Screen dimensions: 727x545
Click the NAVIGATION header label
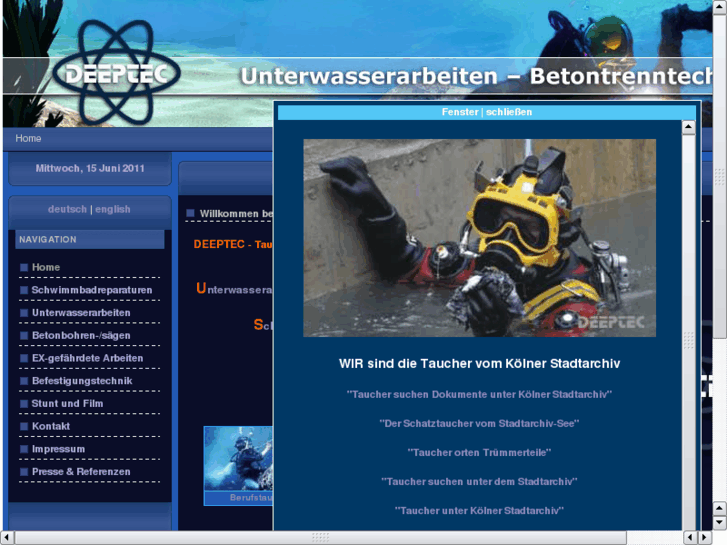coord(48,239)
